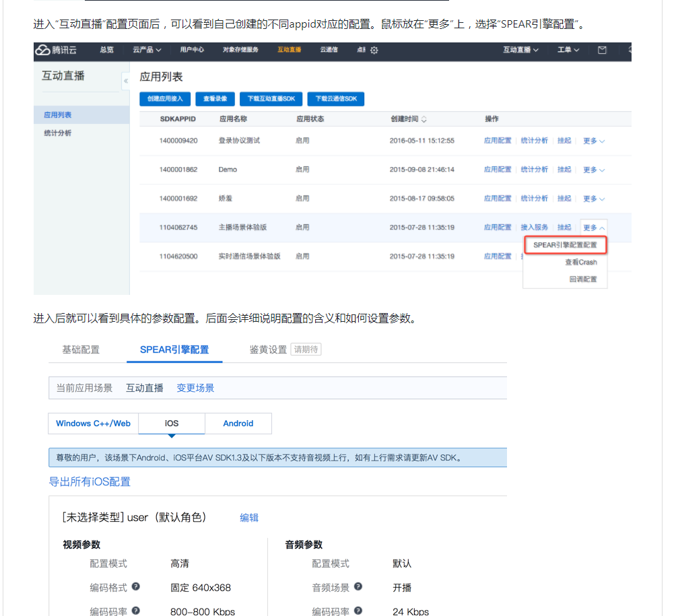Image resolution: width=676 pixels, height=616 pixels.
Task: Click the 请期待 badge beside 鉴黄设置
Action: click(306, 349)
